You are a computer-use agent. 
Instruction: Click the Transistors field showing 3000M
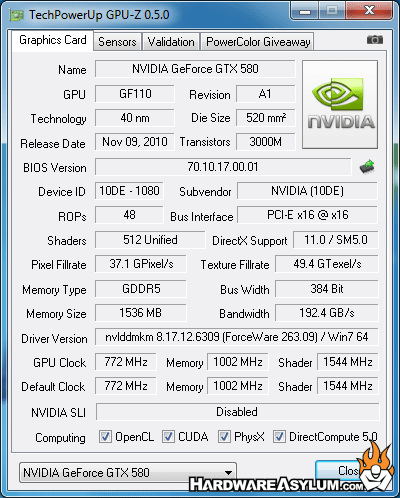point(266,142)
